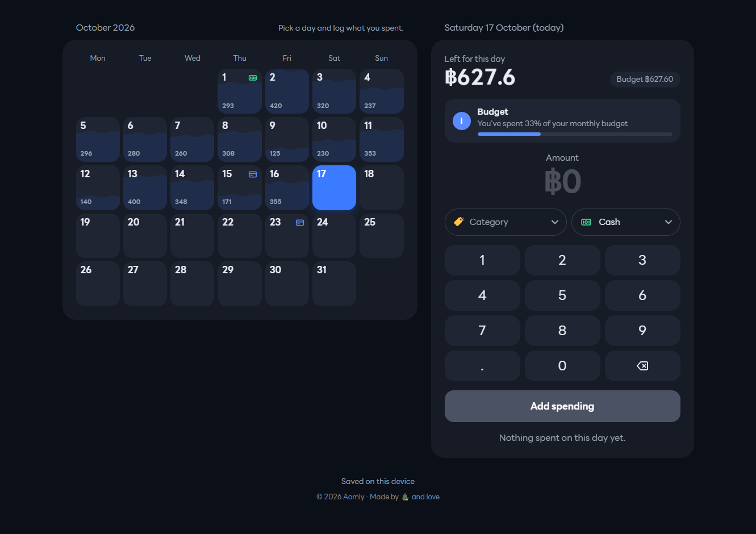Click the ฿627.6 left-for-day amount

click(480, 77)
